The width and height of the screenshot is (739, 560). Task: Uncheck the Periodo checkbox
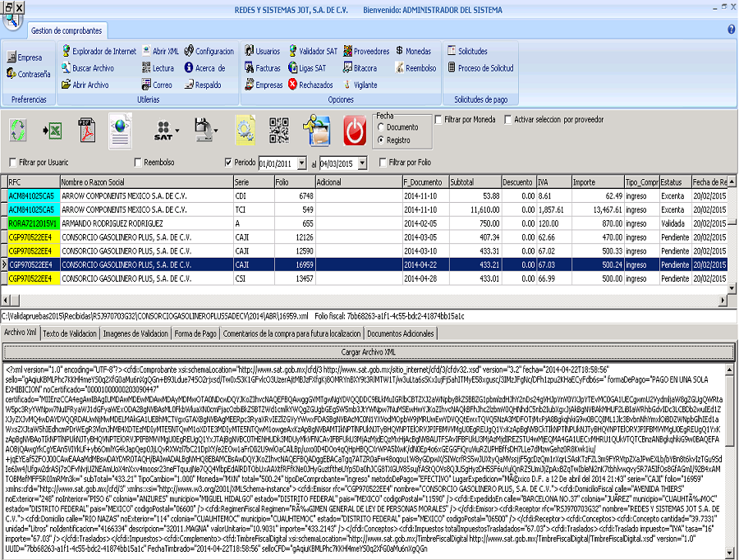(228, 163)
